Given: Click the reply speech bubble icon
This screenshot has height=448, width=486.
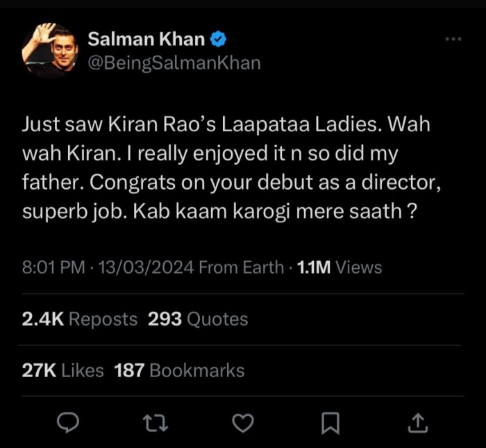Looking at the screenshot, I should point(69,422).
